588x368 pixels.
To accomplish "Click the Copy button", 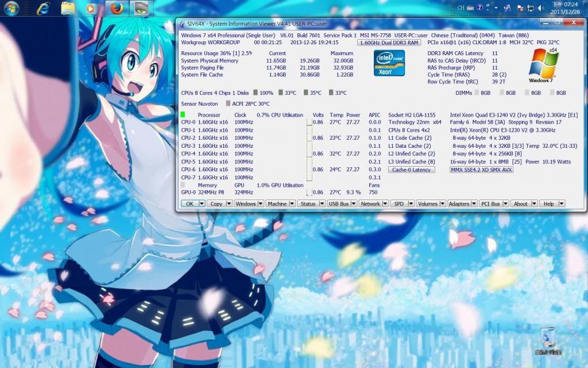I will click(x=216, y=204).
